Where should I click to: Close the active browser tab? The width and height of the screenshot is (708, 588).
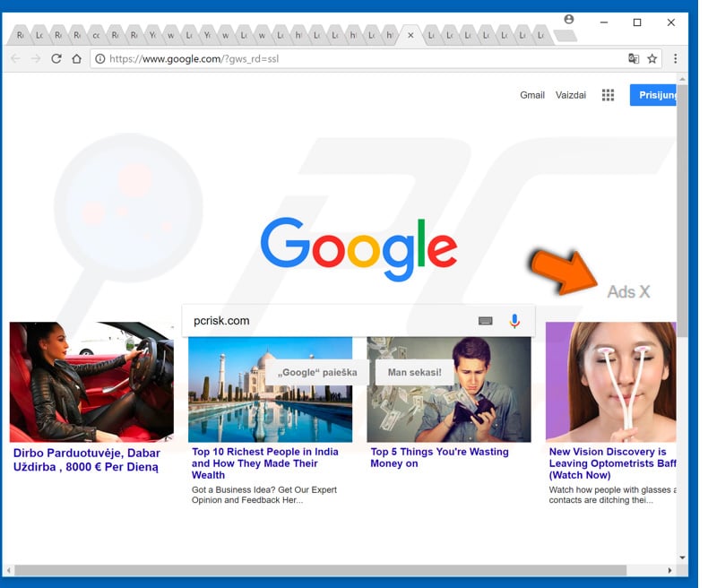(x=410, y=35)
